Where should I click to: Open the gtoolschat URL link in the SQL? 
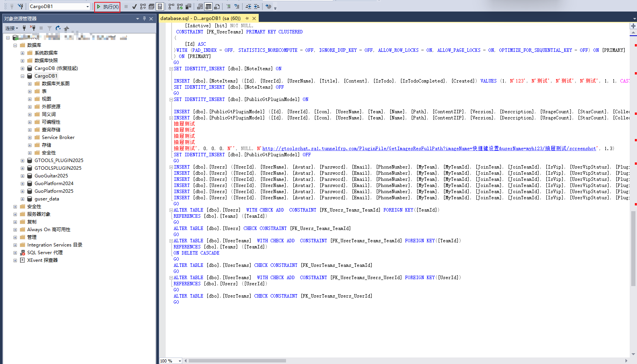pyautogui.click(x=429, y=149)
